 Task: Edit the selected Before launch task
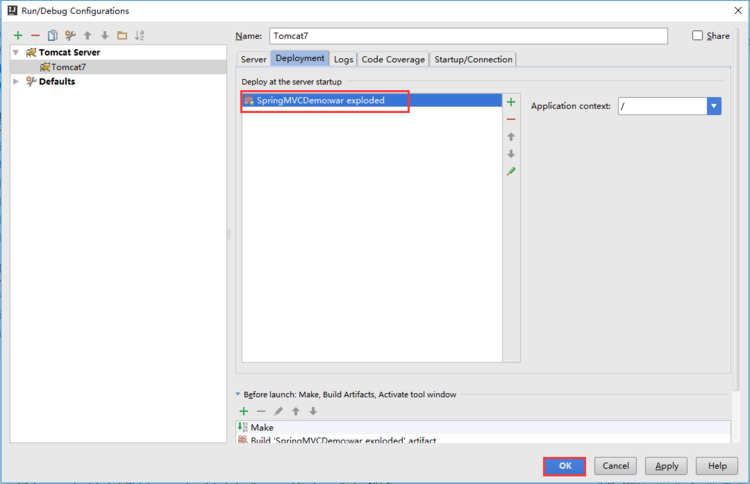278,411
